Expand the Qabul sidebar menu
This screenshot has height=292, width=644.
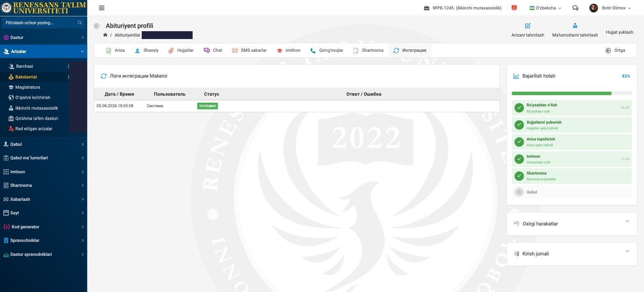(44, 144)
